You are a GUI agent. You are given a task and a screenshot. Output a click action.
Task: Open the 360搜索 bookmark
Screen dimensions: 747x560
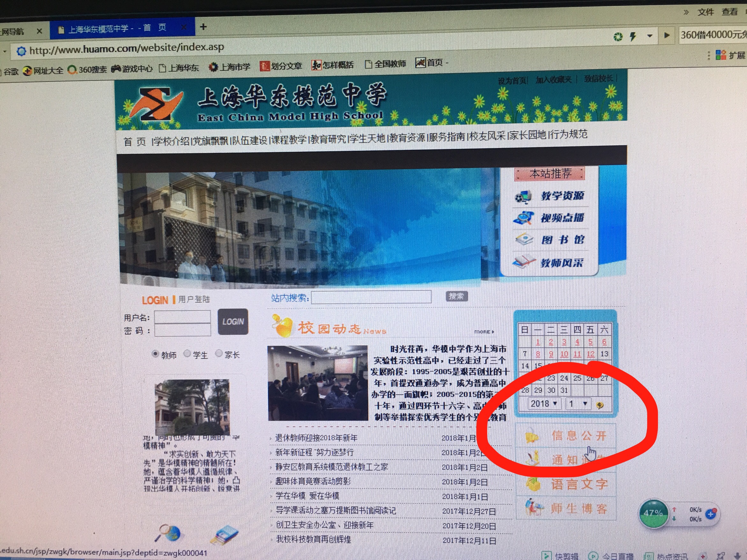coord(87,69)
